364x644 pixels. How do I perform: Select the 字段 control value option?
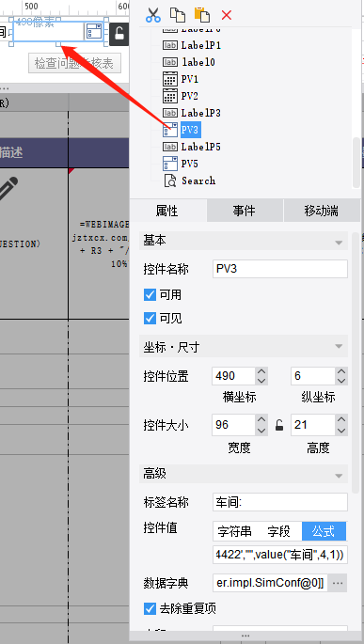279,531
